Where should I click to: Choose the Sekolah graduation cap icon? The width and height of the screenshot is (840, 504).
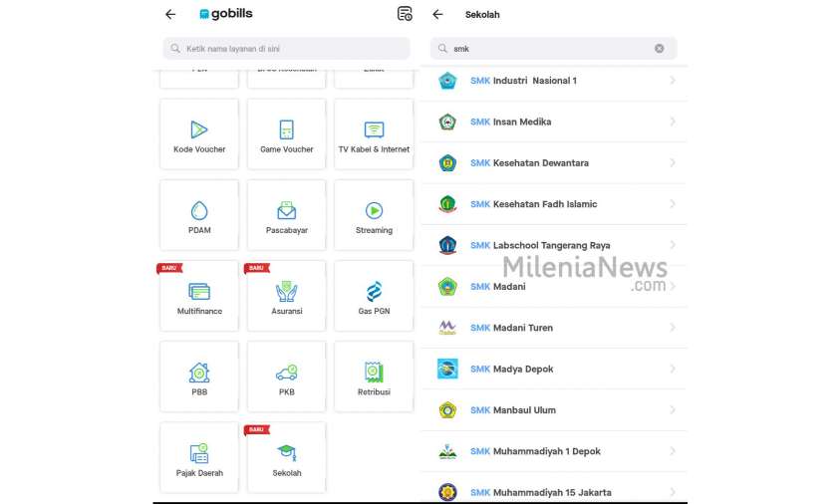click(286, 452)
